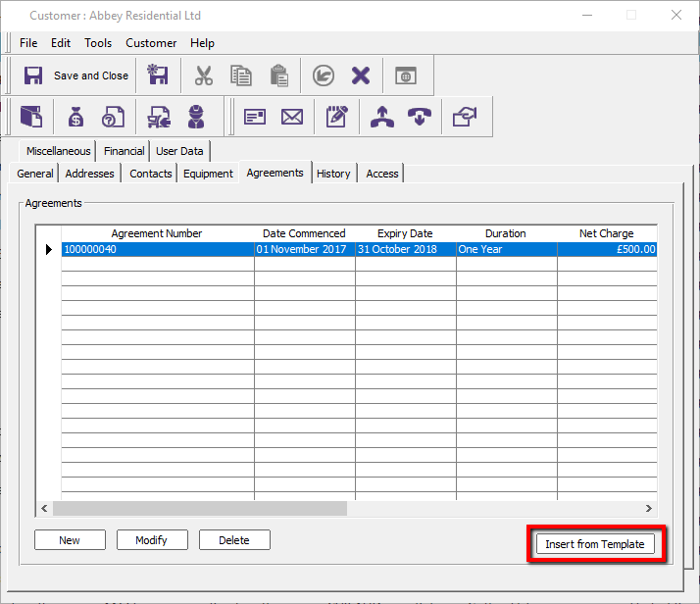
Task: Click the 31 October 2018 expiry cell
Action: (x=405, y=249)
